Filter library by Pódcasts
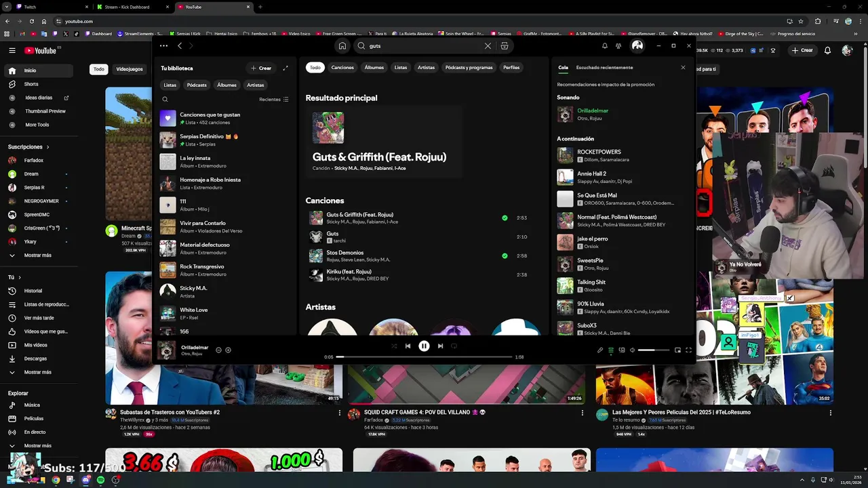 pos(197,85)
